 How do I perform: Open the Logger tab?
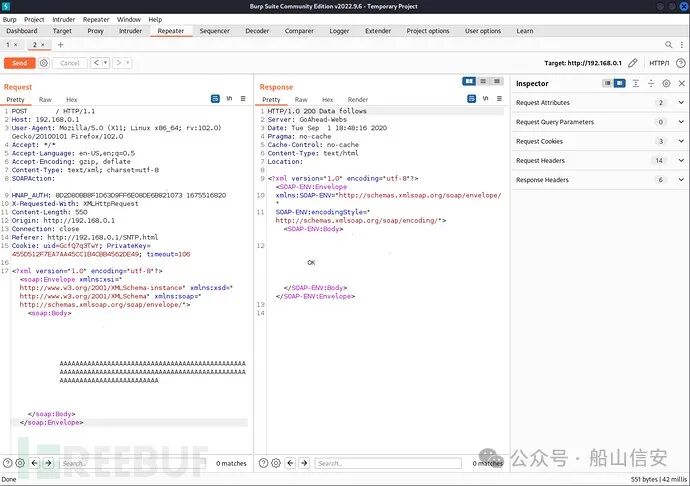[339, 31]
